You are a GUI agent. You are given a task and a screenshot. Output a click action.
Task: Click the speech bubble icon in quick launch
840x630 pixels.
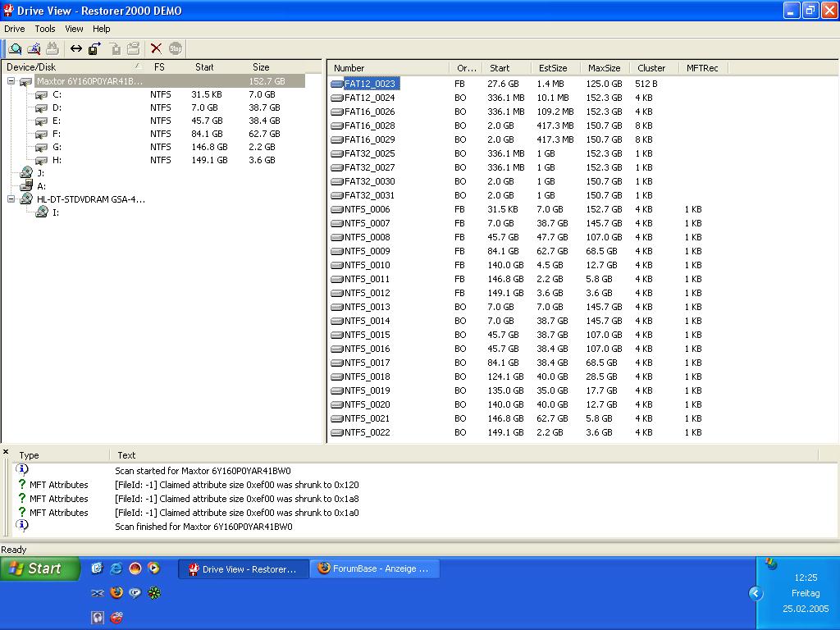coord(135,593)
